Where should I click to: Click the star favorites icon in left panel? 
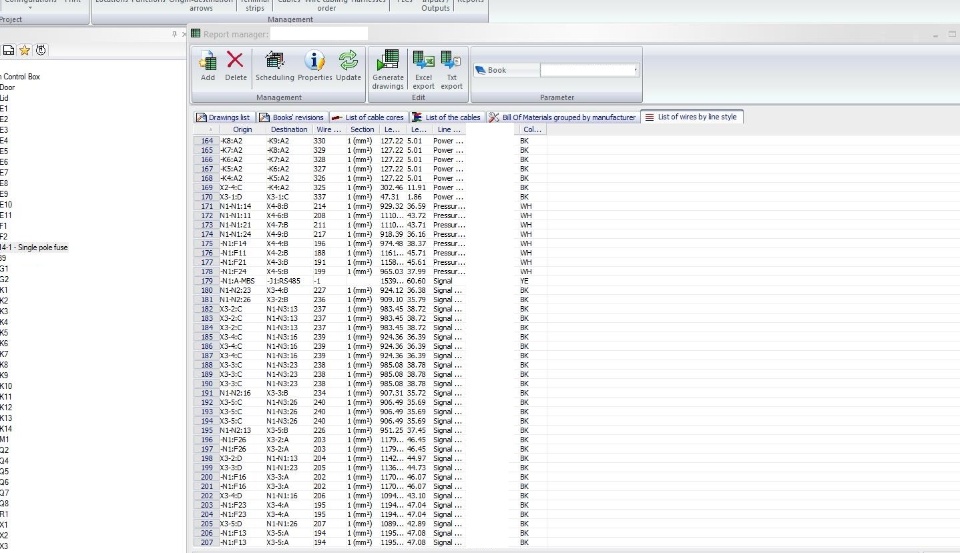click(24, 50)
